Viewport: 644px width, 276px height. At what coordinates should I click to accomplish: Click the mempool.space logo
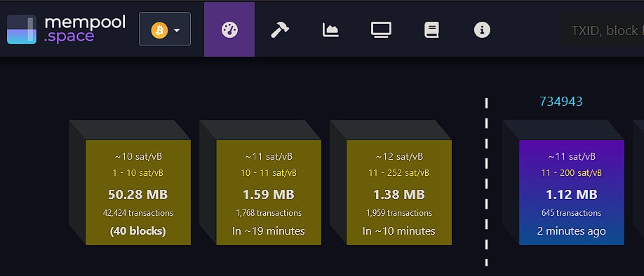[x=66, y=29]
